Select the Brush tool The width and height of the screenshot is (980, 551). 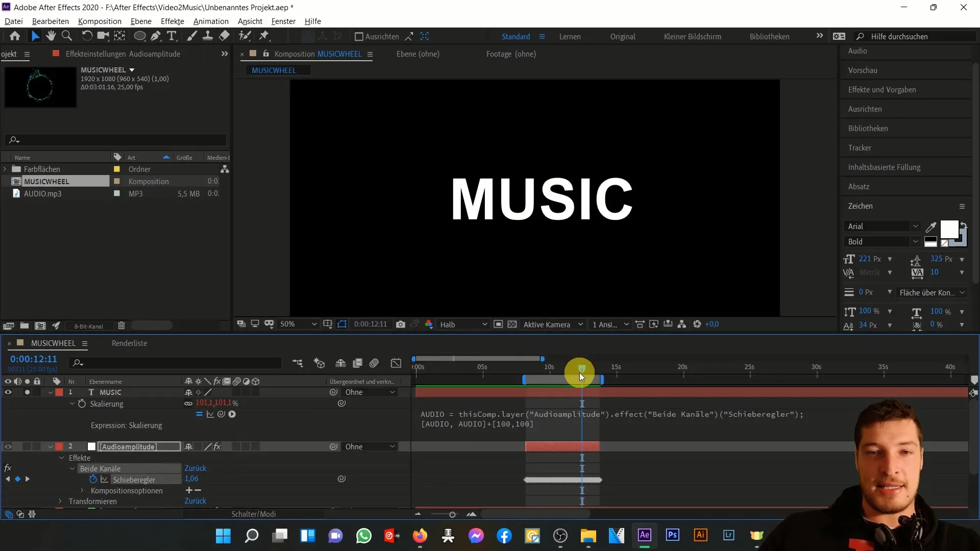192,36
